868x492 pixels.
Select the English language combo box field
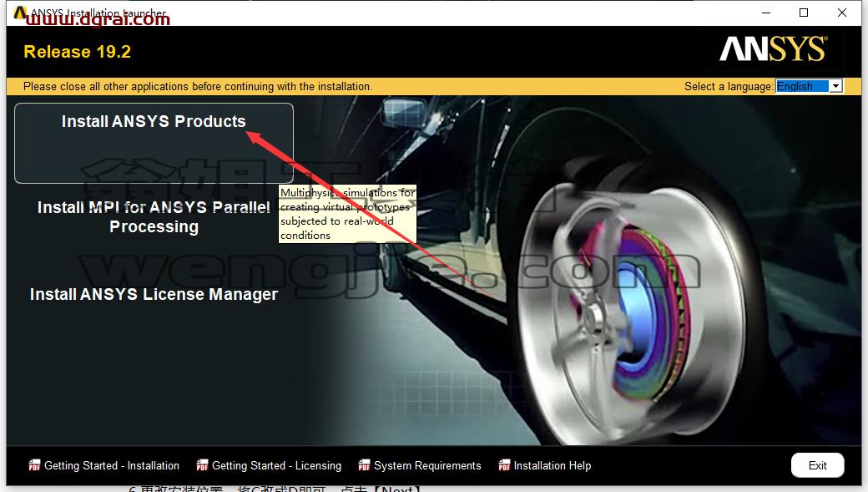click(809, 86)
